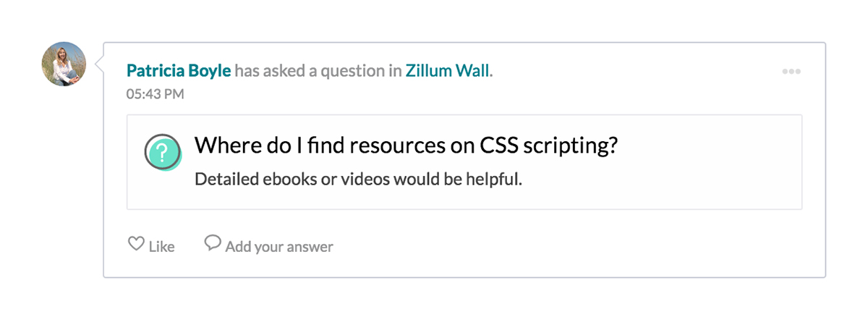
Task: Open the post options three-dot menu
Action: point(791,72)
